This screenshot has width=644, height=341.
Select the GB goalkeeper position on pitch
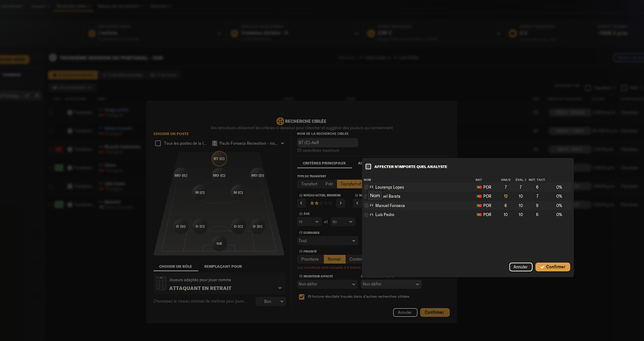point(219,243)
